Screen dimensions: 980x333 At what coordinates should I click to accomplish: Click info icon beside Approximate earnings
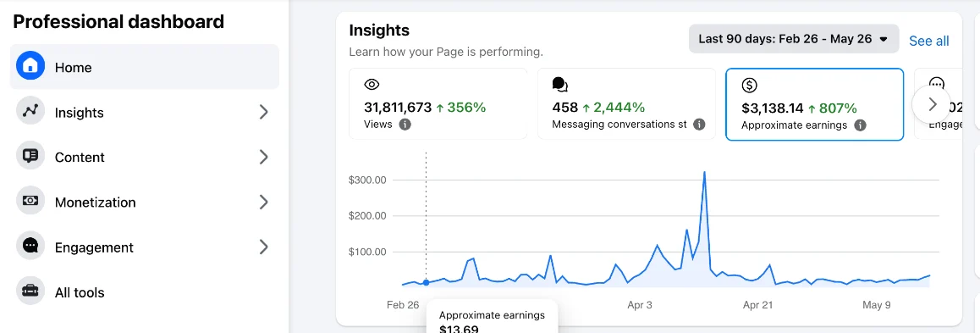click(860, 125)
